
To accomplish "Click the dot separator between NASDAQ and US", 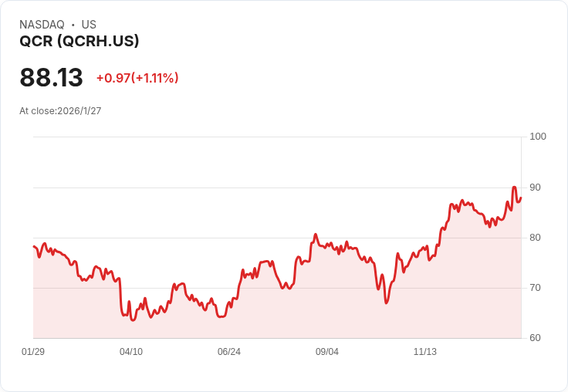I will (73, 25).
